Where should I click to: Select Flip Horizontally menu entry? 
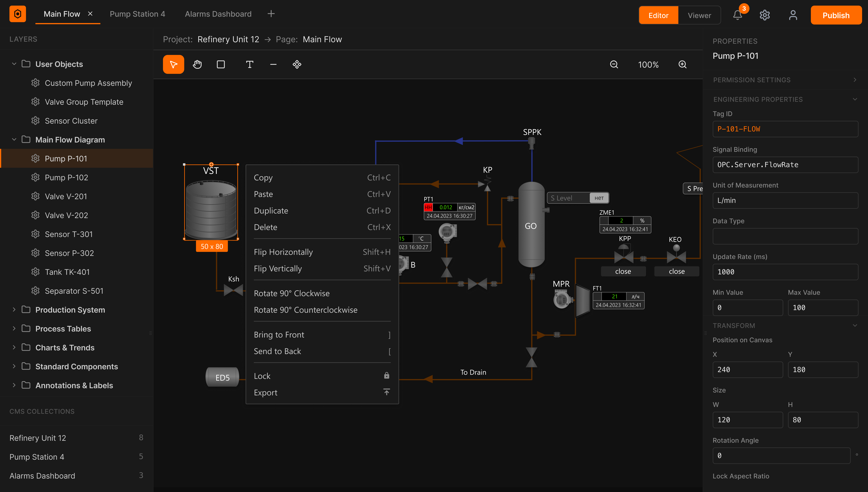tap(322, 252)
